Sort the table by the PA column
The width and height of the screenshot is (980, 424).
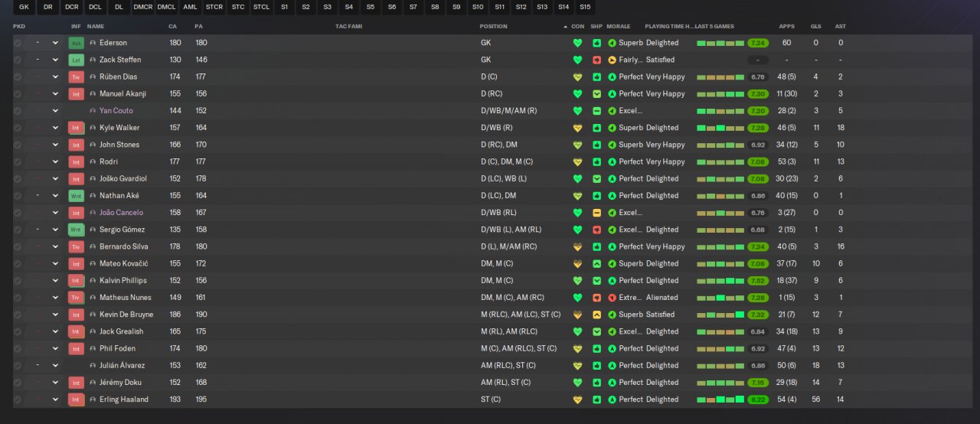[x=199, y=26]
